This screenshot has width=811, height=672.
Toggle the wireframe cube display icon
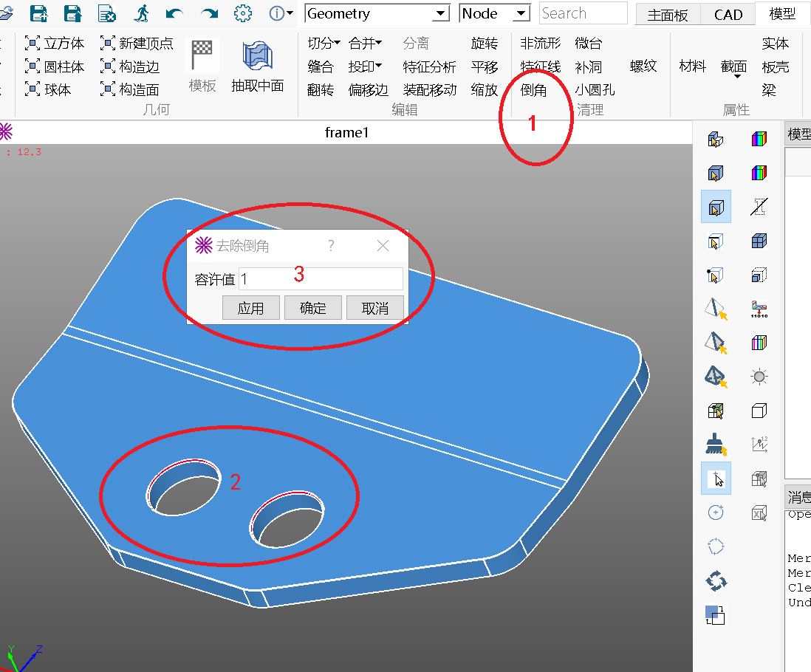pos(759,411)
